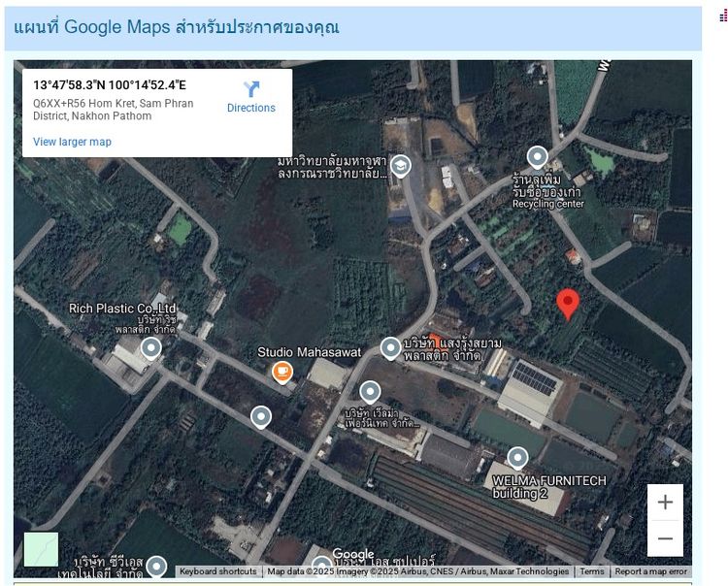Click the coordinates 13°47'58.3"N 100°14'52.4"E text

110,85
